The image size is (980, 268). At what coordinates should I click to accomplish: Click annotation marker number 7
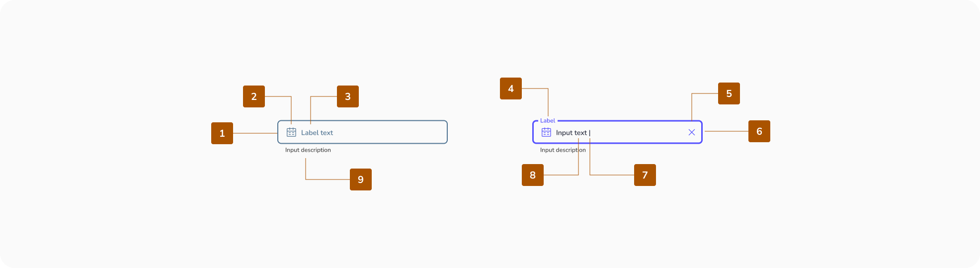click(x=645, y=175)
